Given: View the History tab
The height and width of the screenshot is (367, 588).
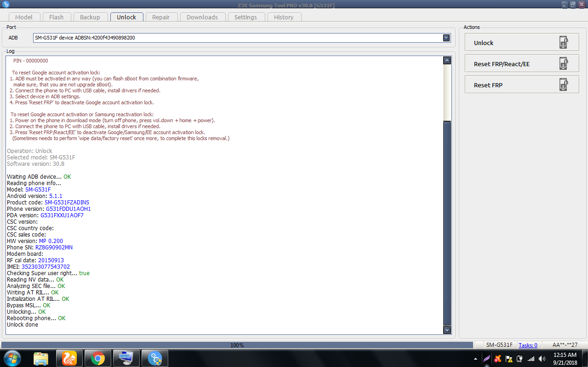Looking at the screenshot, I should coord(284,17).
